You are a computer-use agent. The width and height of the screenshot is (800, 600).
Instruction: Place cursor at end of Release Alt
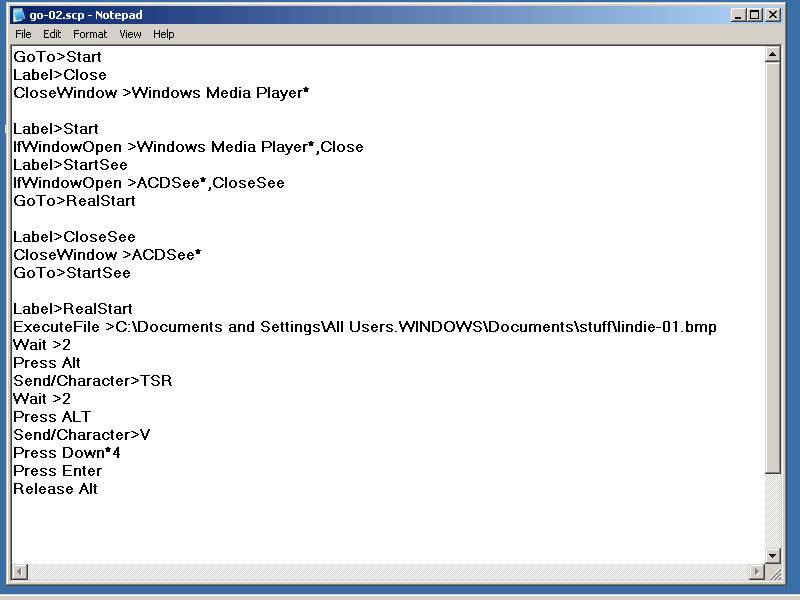[99, 489]
